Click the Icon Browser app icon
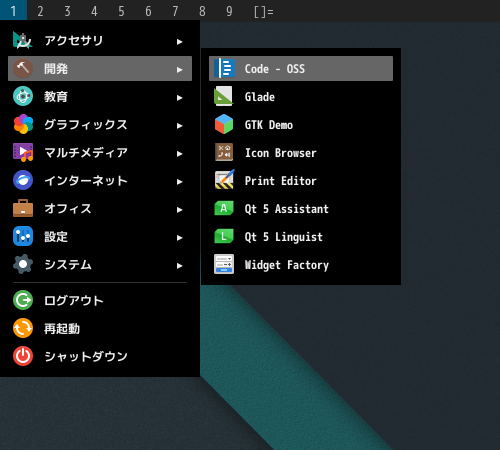Screen dimensions: 500x450 (224, 152)
